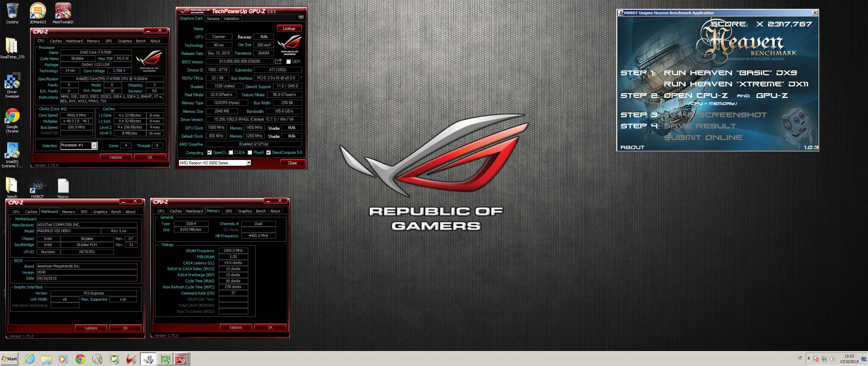Launch 3DMark03 from the desktop
Viewport: 868px width, 366px height.
[x=38, y=13]
